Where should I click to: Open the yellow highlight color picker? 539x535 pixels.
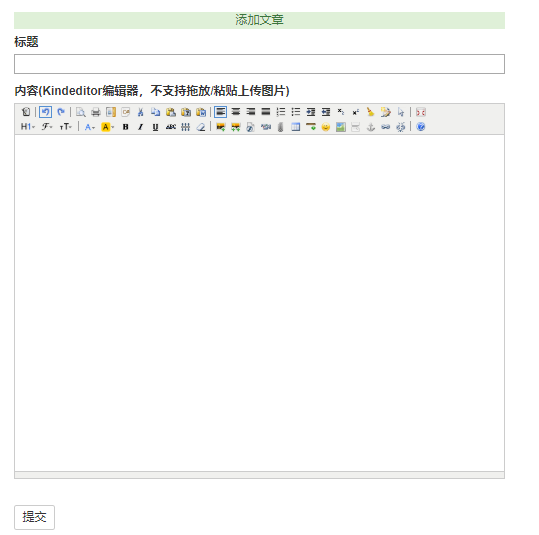[x=107, y=127]
